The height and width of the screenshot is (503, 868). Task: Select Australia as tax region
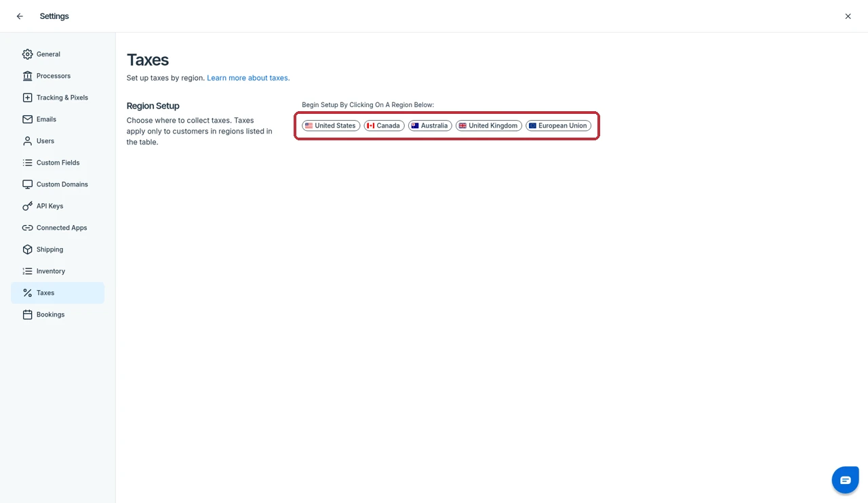[x=430, y=125]
